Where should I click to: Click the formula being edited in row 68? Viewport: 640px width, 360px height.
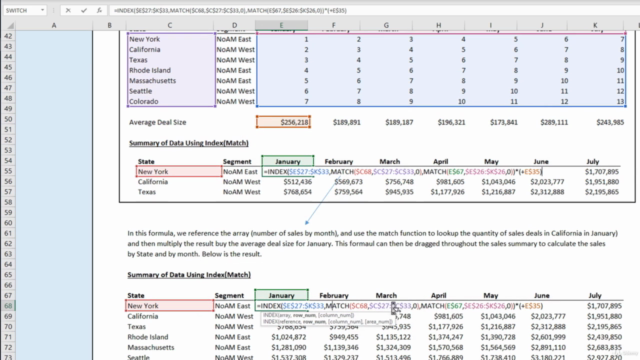coord(400,306)
